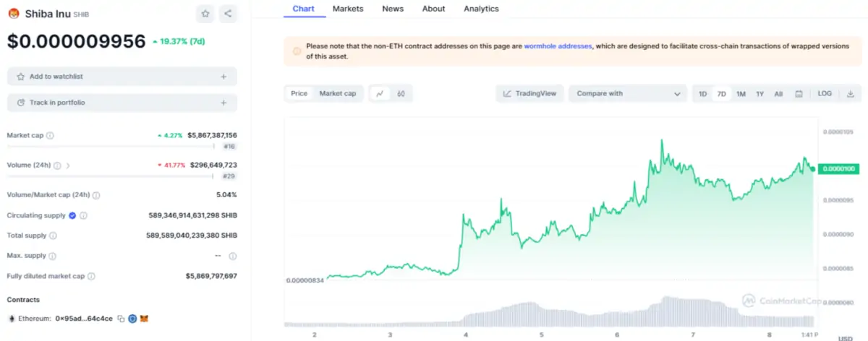Click the warning icon in the notice banner
This screenshot has height=341, width=868.
(x=296, y=51)
